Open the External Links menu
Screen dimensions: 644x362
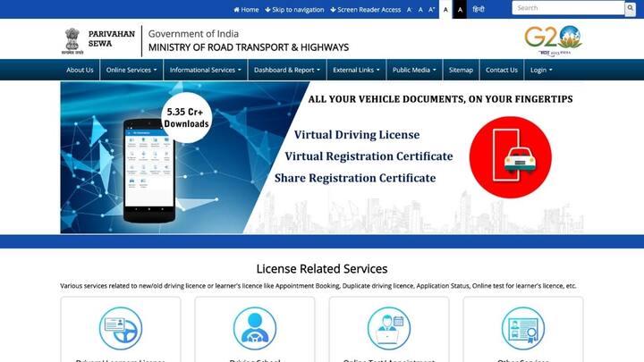pyautogui.click(x=356, y=70)
